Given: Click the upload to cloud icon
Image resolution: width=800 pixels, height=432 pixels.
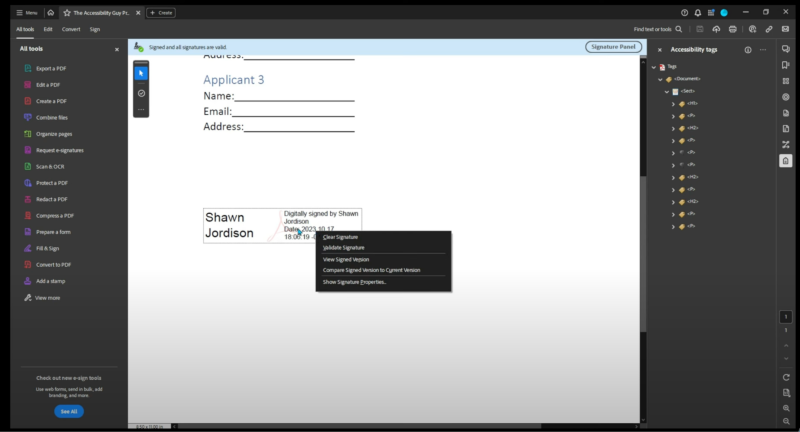Looking at the screenshot, I should (715, 29).
